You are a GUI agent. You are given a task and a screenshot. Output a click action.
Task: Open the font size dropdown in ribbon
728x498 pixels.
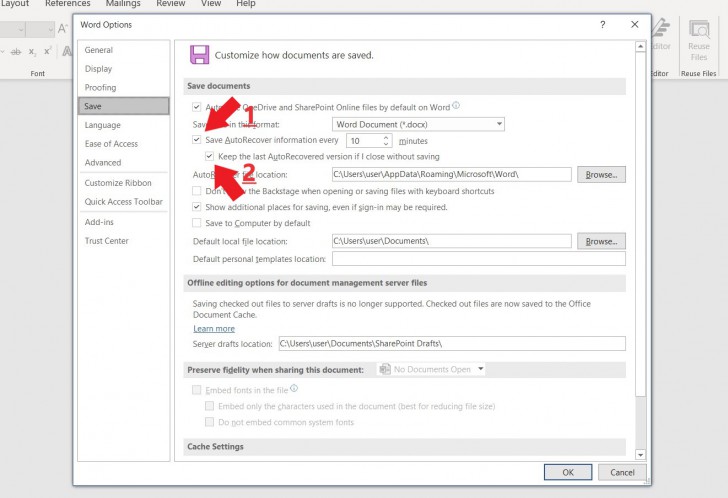[51, 30]
